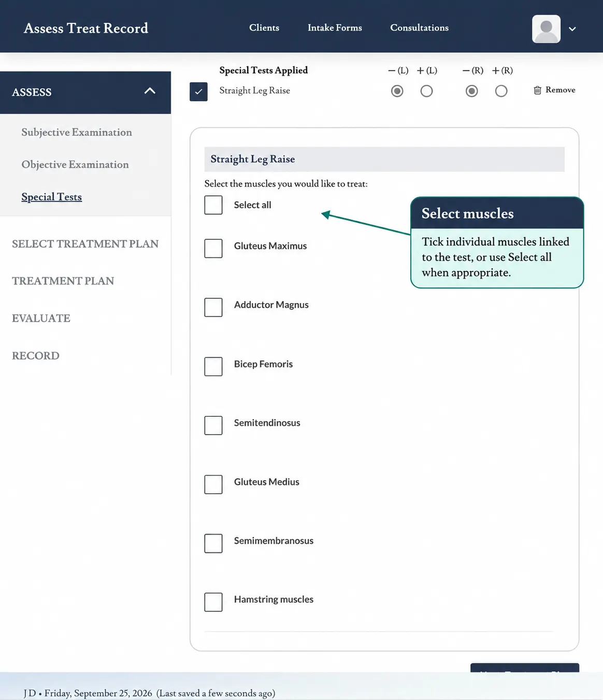Select negative right radio for Straight Leg Raise
This screenshot has width=603, height=700.
[x=472, y=91]
